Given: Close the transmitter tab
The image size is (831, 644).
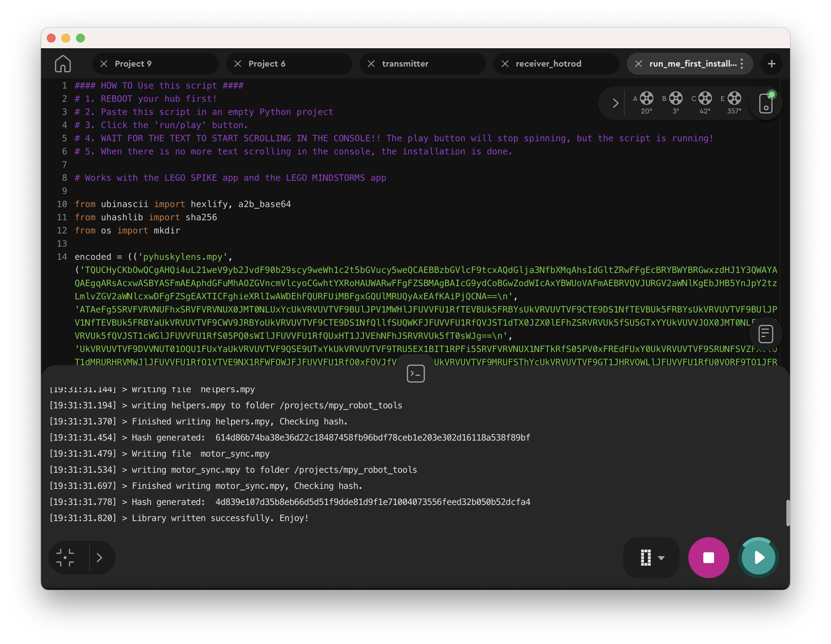Looking at the screenshot, I should [x=371, y=64].
